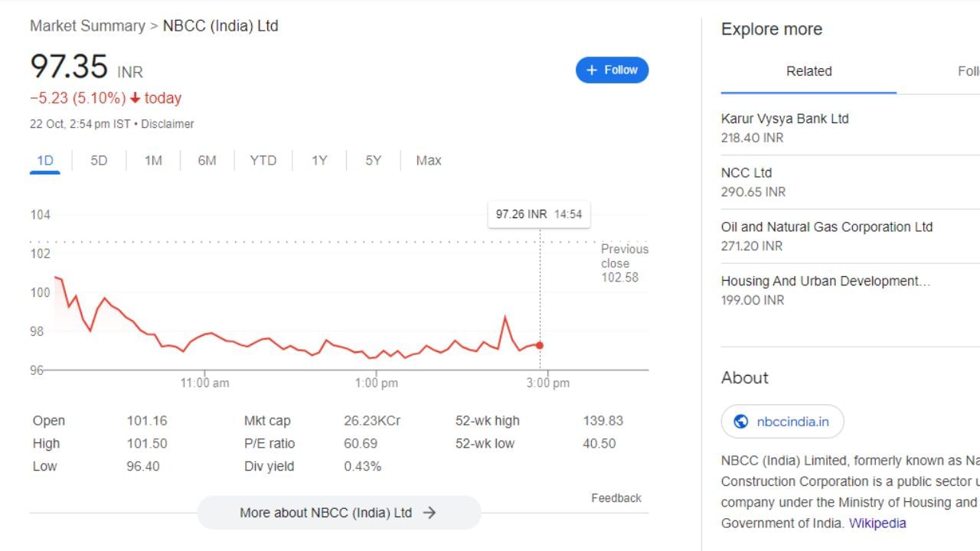Click the −5.23 (5.10%) change text
Viewport: 980px width, 551px height.
(x=77, y=98)
